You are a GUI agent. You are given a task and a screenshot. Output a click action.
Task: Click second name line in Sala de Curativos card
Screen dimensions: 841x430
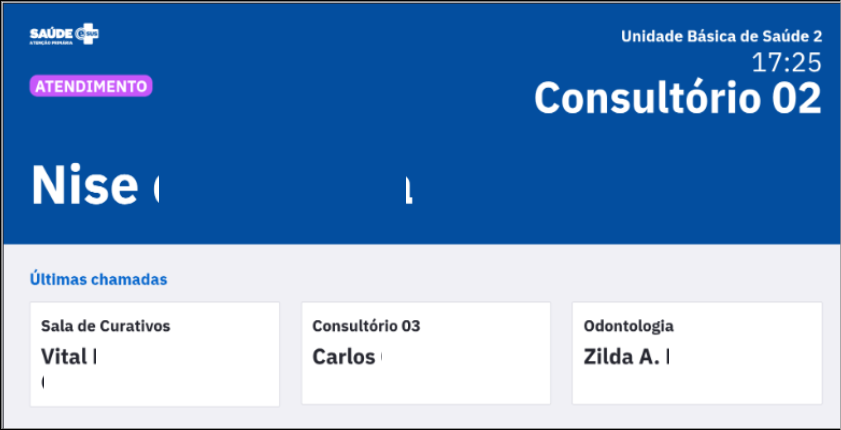tap(43, 382)
